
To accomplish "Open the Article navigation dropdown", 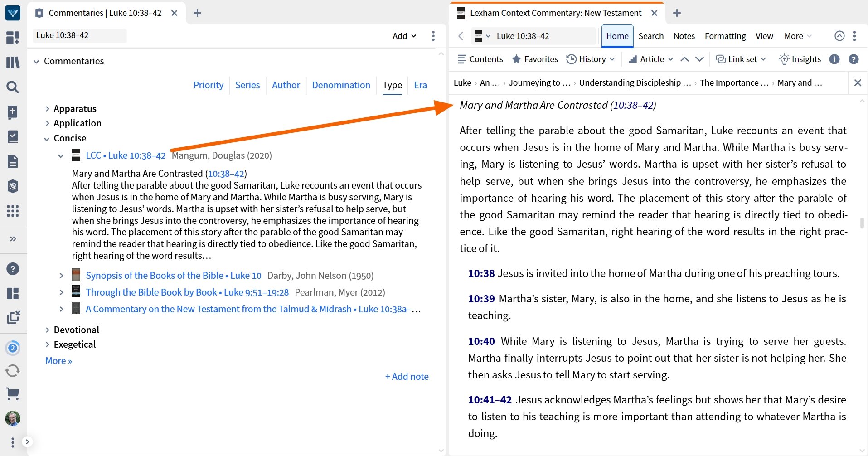I will click(x=651, y=59).
